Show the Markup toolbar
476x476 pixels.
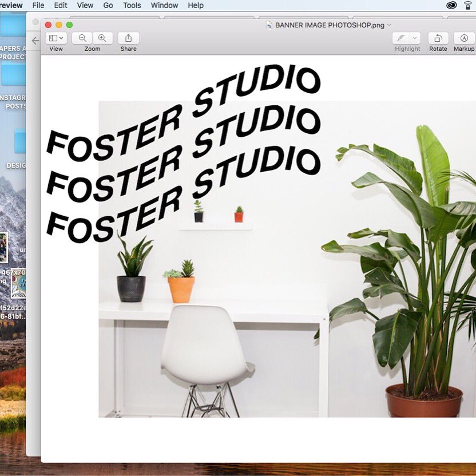click(464, 38)
